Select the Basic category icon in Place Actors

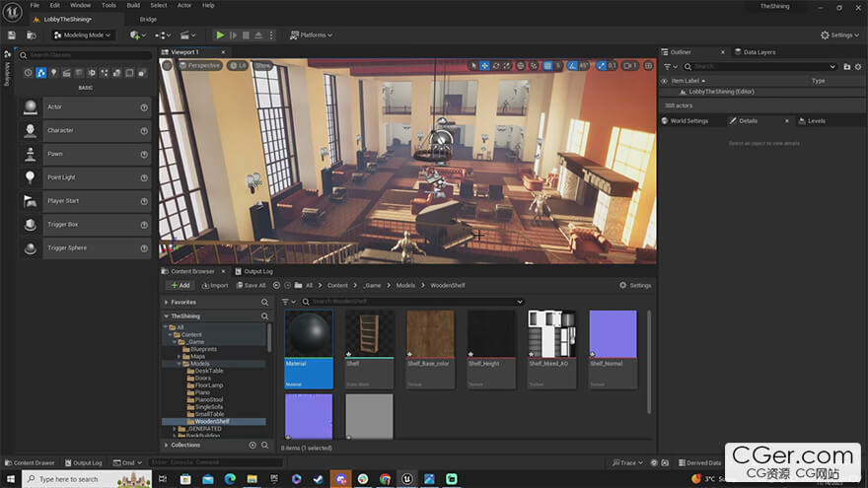point(41,73)
